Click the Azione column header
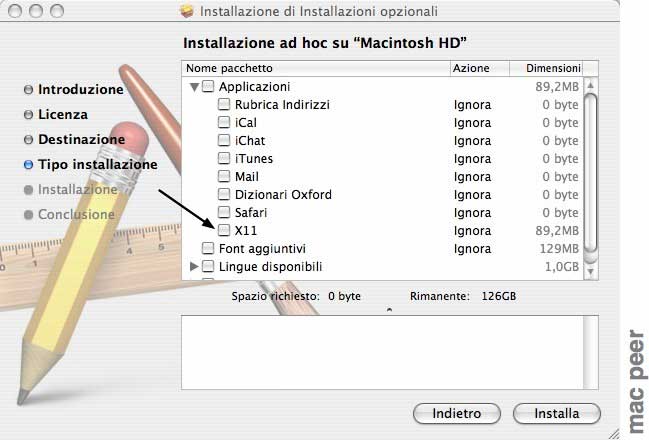Viewport: 649px width, 440px height. tap(480, 68)
